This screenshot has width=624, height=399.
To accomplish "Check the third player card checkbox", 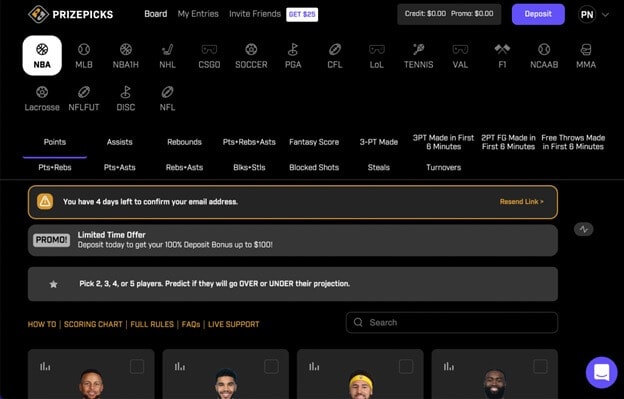I will pyautogui.click(x=406, y=366).
